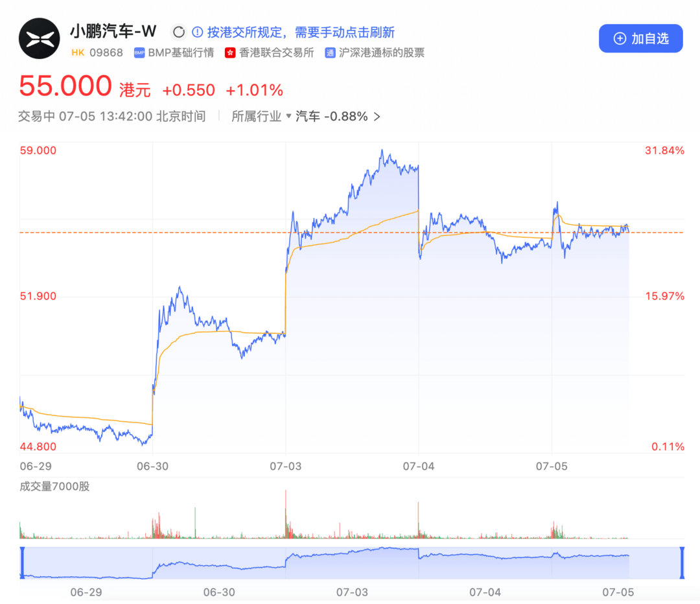Viewport: 700px width, 604px height.
Task: Click the Hong Kong exchange flag icon
Action: click(x=230, y=53)
